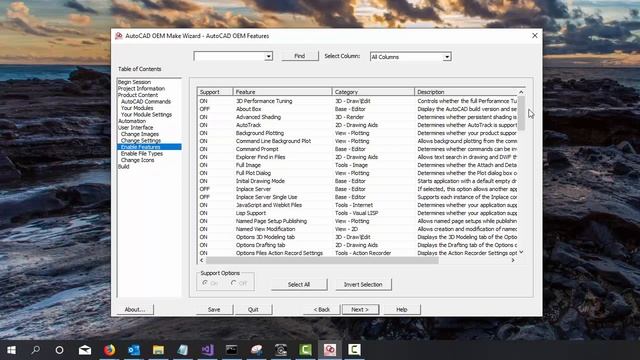Sort by Category column header
This screenshot has height=360, width=640.
coord(373,92)
